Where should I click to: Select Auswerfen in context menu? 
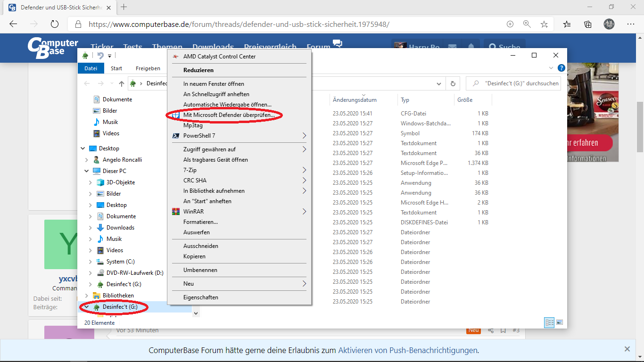(239, 232)
